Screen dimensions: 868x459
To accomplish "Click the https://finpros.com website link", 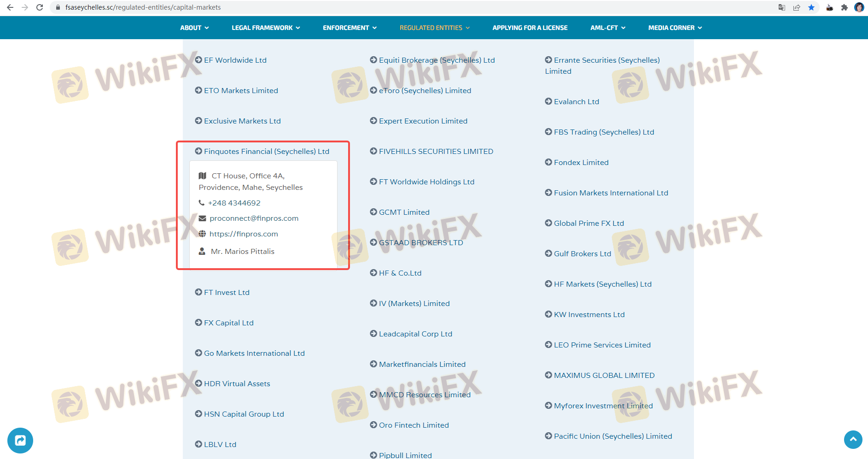I will point(244,234).
